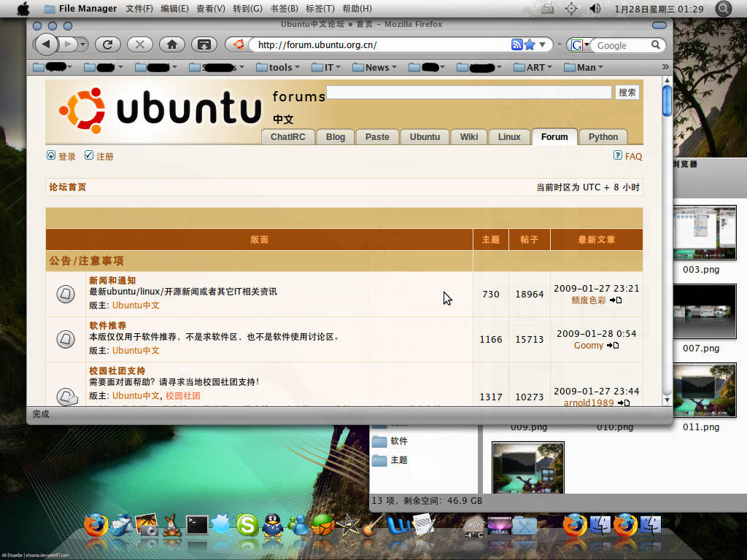The height and width of the screenshot is (560, 747).
Task: Reload the forum page
Action: click(108, 44)
